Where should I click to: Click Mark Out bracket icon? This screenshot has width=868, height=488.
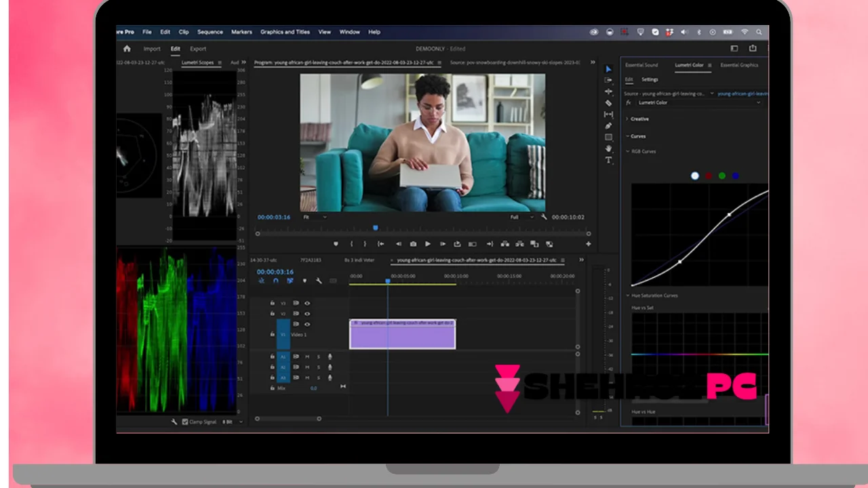[365, 244]
